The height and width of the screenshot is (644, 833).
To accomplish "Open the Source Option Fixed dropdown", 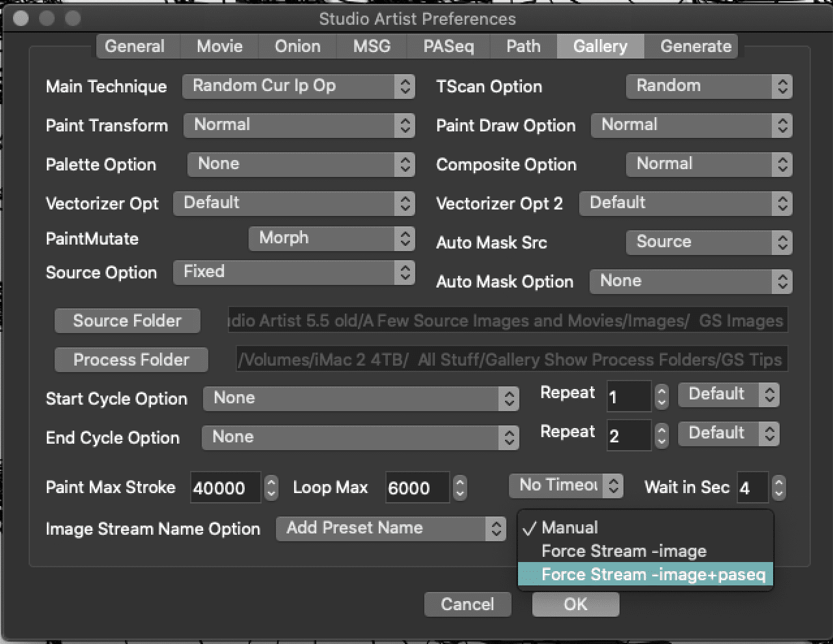I will tap(294, 273).
